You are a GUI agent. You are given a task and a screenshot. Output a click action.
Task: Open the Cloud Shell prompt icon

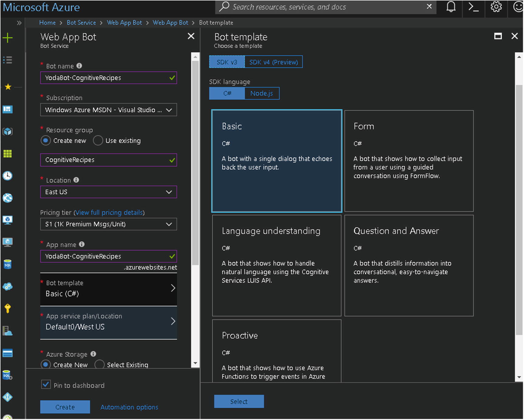[x=473, y=7]
